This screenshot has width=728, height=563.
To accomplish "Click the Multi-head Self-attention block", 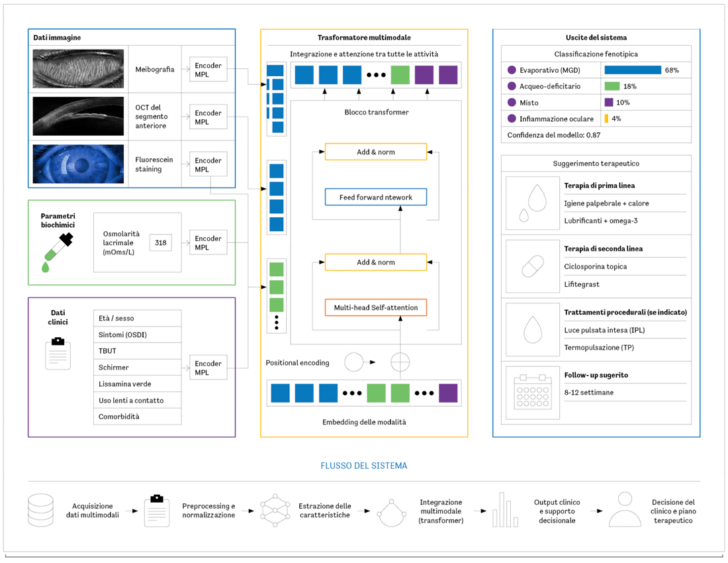I will coord(376,307).
